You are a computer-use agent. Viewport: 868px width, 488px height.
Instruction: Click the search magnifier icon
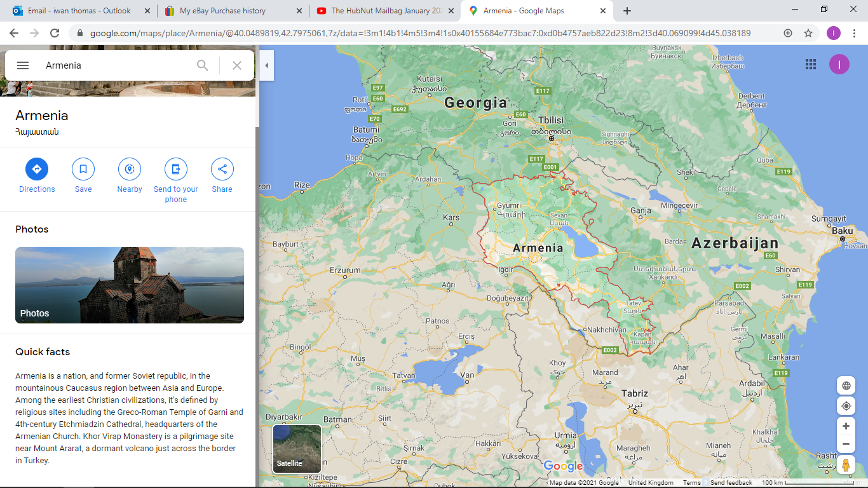(x=203, y=65)
